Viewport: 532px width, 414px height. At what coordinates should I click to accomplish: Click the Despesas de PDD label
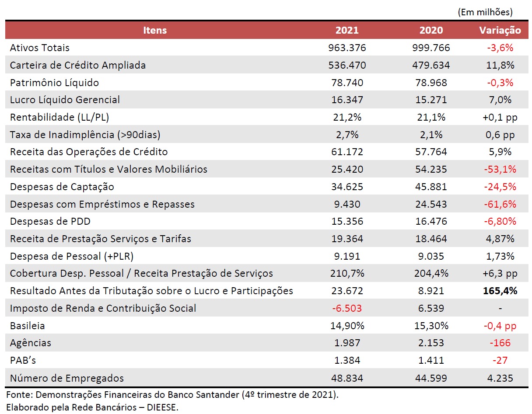pyautogui.click(x=50, y=221)
